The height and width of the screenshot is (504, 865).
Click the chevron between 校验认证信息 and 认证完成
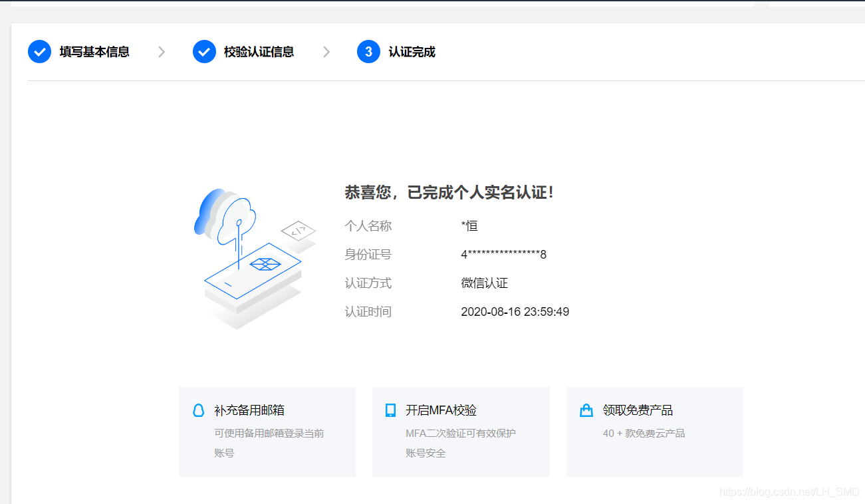click(326, 51)
